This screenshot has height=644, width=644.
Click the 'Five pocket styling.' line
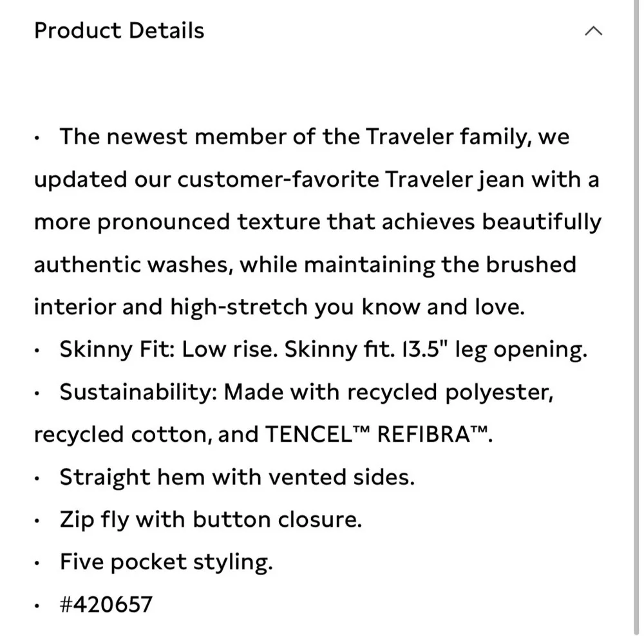[166, 562]
